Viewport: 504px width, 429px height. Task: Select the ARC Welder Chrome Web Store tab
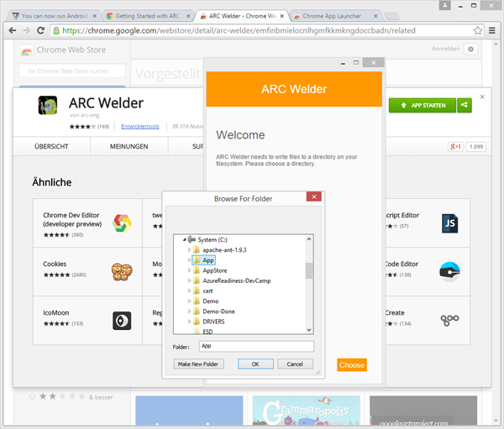[x=242, y=16]
